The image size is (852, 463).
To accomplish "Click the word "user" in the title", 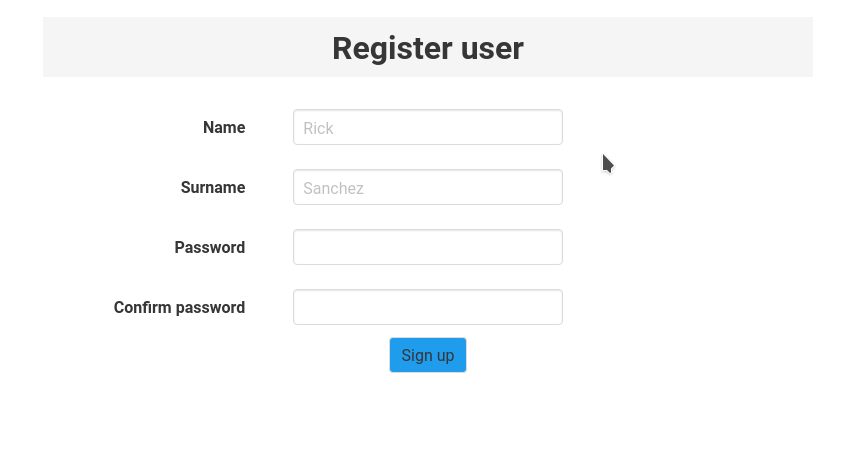I will 492,48.
